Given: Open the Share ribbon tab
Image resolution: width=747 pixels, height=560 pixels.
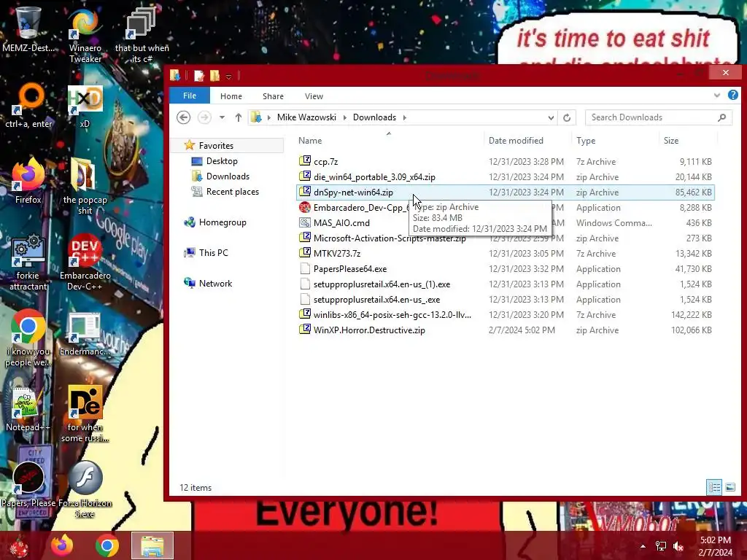Looking at the screenshot, I should coord(273,96).
